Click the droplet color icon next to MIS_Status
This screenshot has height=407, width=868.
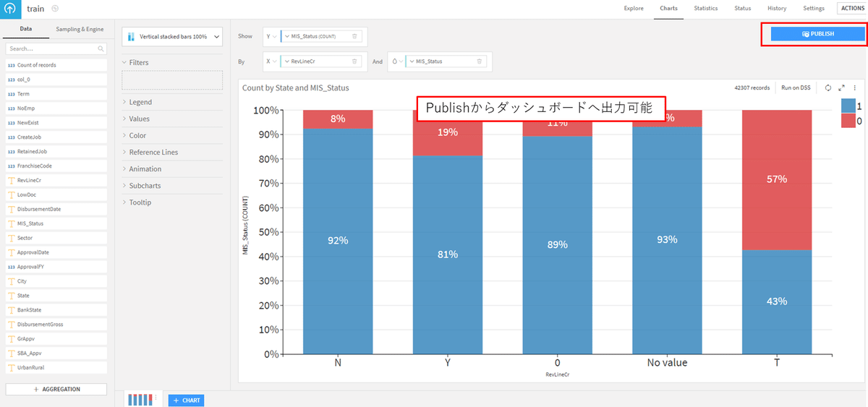tap(396, 61)
